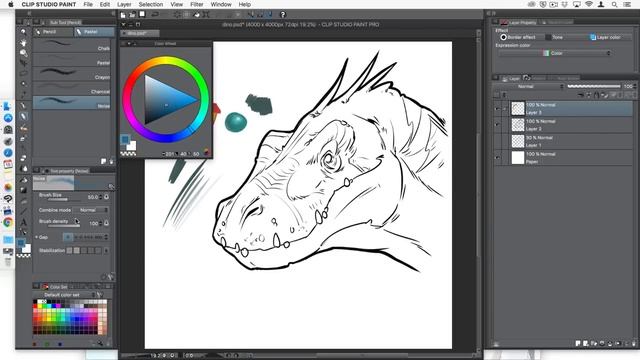Select the Text tool A icon
Viewport: 640px width, 360px height.
(23, 222)
